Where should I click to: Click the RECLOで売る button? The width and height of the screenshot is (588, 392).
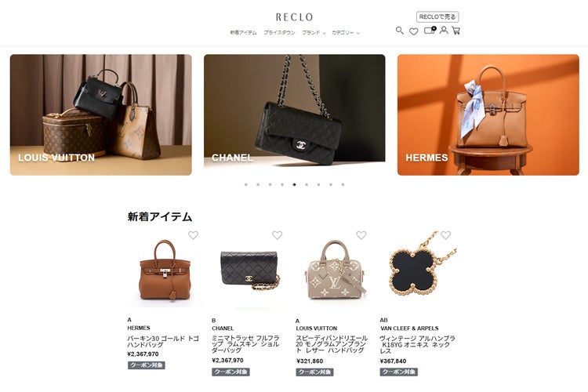(437, 17)
